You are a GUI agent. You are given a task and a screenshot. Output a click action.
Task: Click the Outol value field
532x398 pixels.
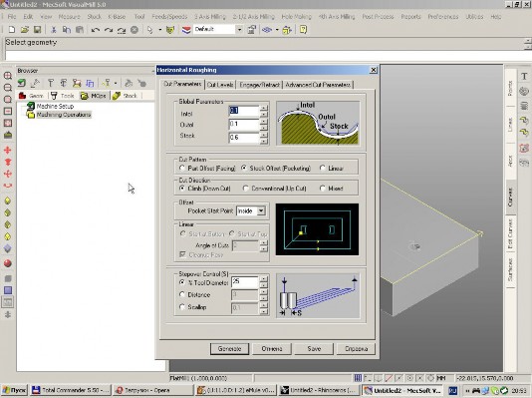tap(244, 124)
